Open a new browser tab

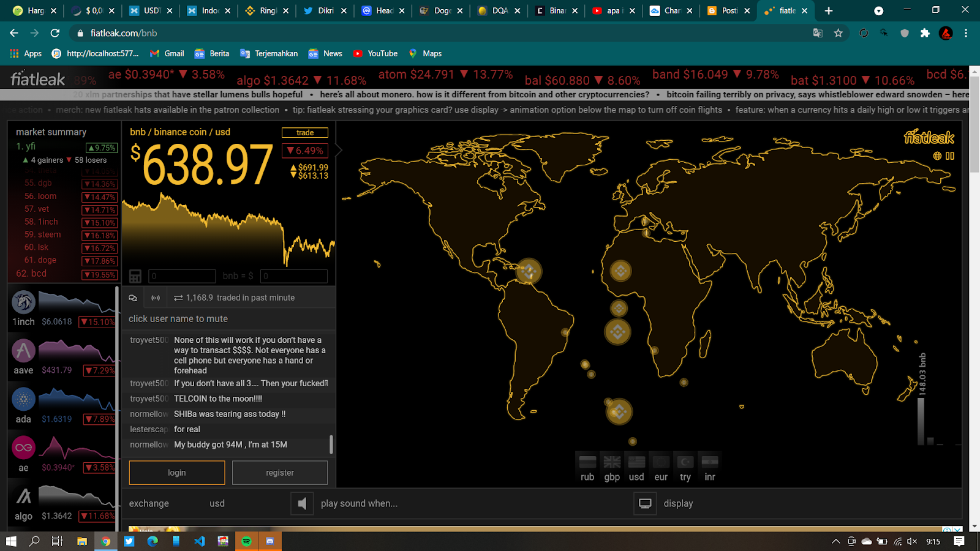click(x=828, y=10)
